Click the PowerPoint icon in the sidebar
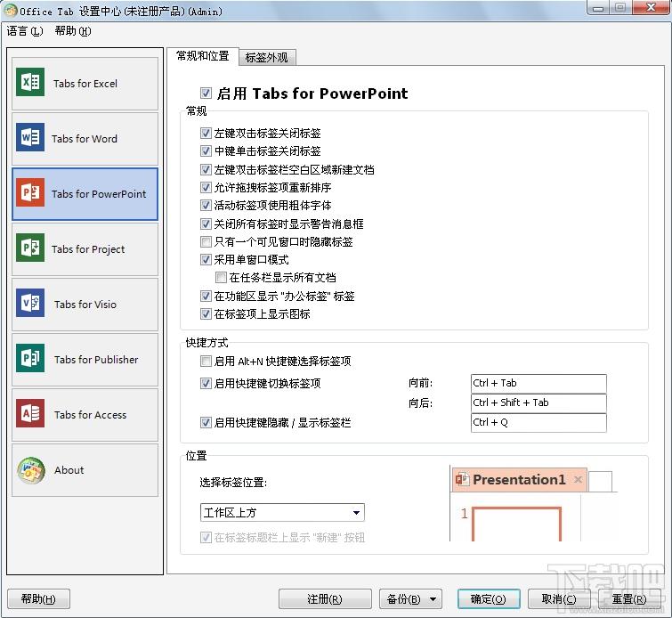 click(30, 192)
